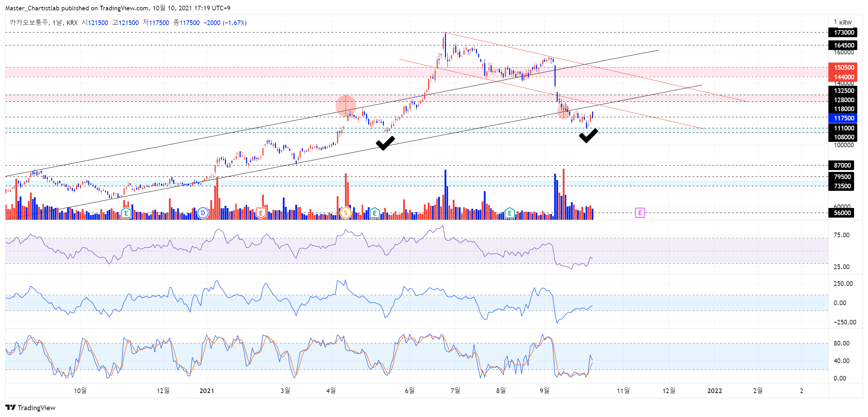Click the 118000 price label
The height and width of the screenshot is (417, 868).
(843, 109)
